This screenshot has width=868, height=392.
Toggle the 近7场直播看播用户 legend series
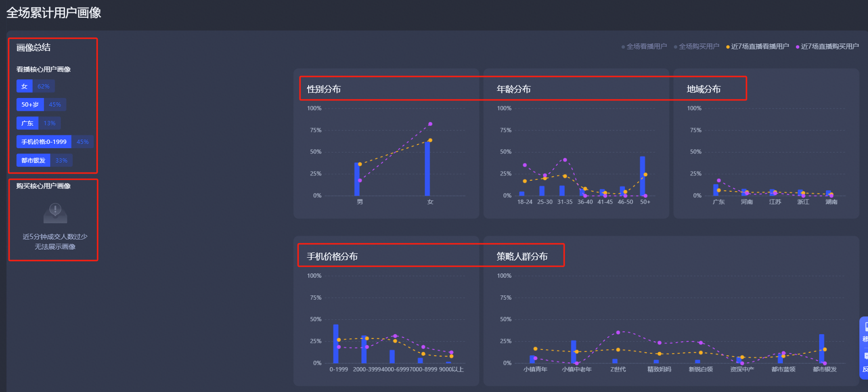pos(757,46)
